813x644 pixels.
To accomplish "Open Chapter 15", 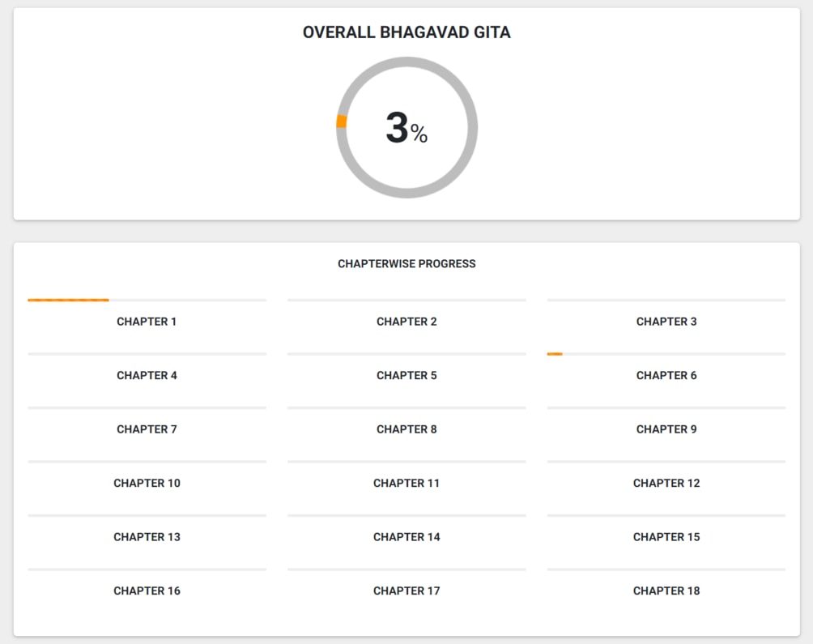I will tap(666, 536).
